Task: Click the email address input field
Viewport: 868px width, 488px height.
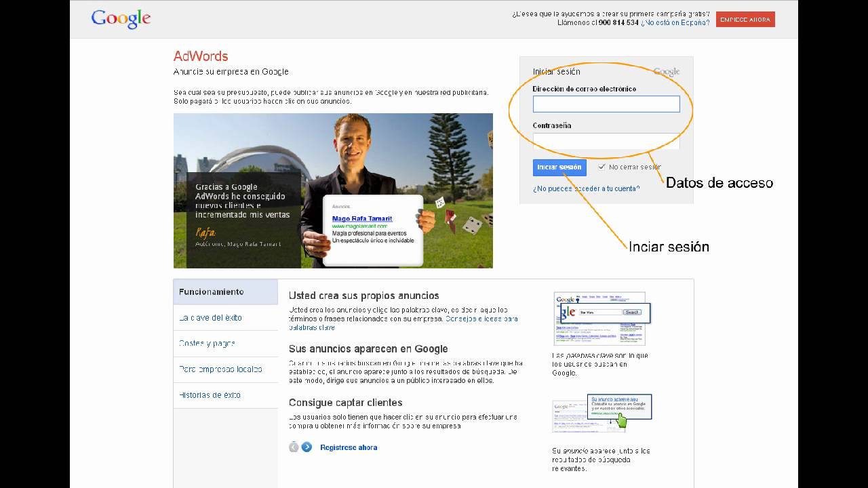Action: [x=606, y=104]
